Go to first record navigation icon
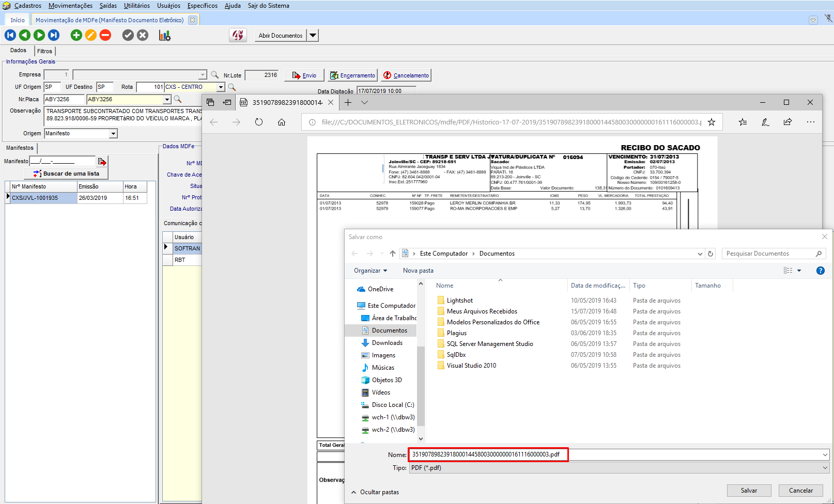The image size is (834, 504). [10, 35]
